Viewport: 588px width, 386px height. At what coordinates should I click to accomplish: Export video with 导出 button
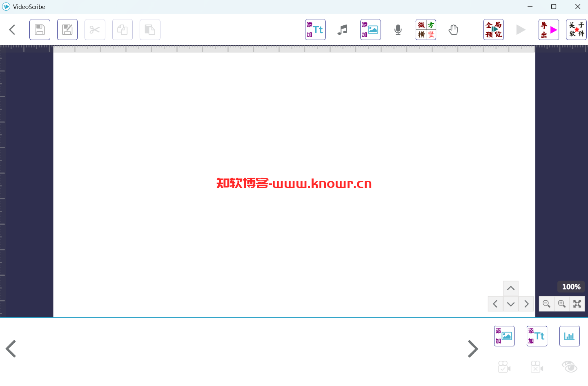(x=549, y=30)
